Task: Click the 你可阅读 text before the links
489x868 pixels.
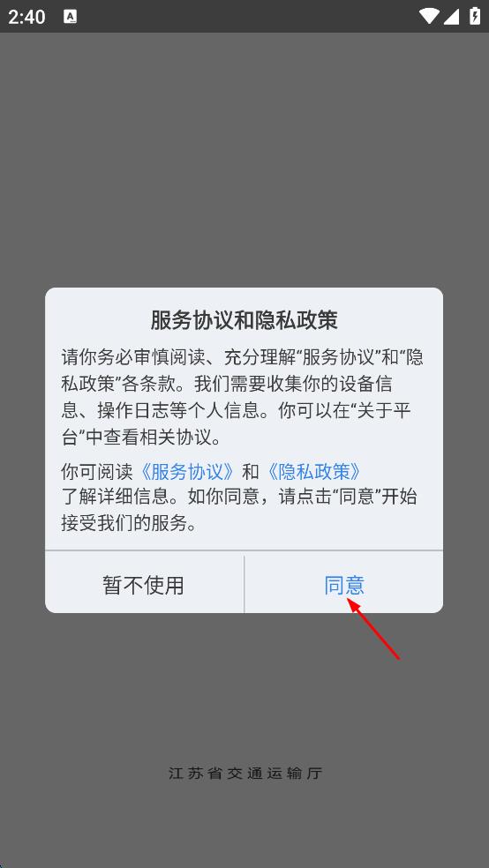Action: point(97,472)
